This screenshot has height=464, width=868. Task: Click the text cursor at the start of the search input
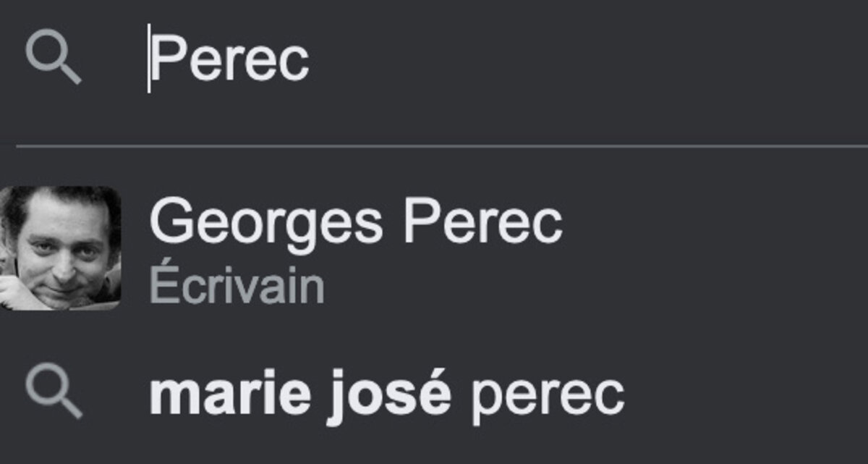point(149,58)
